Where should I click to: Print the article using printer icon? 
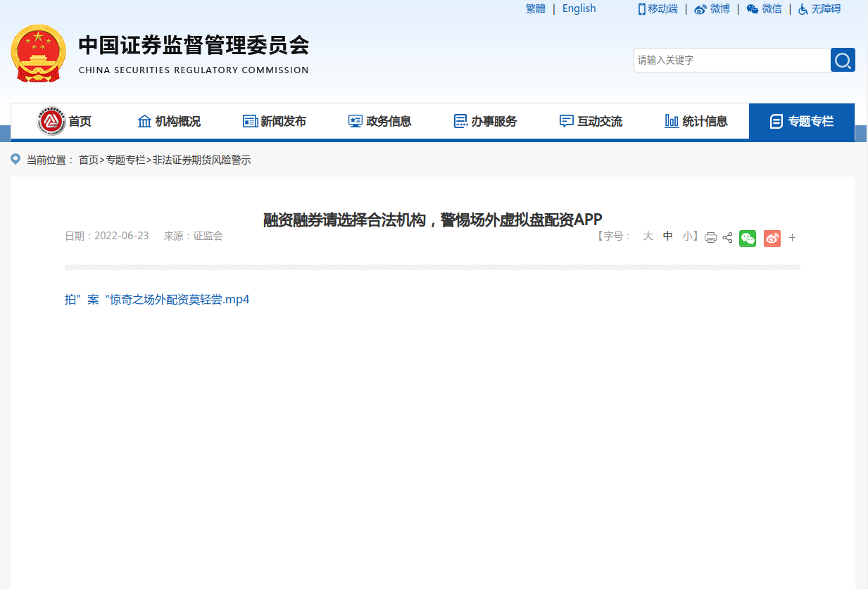(x=710, y=238)
